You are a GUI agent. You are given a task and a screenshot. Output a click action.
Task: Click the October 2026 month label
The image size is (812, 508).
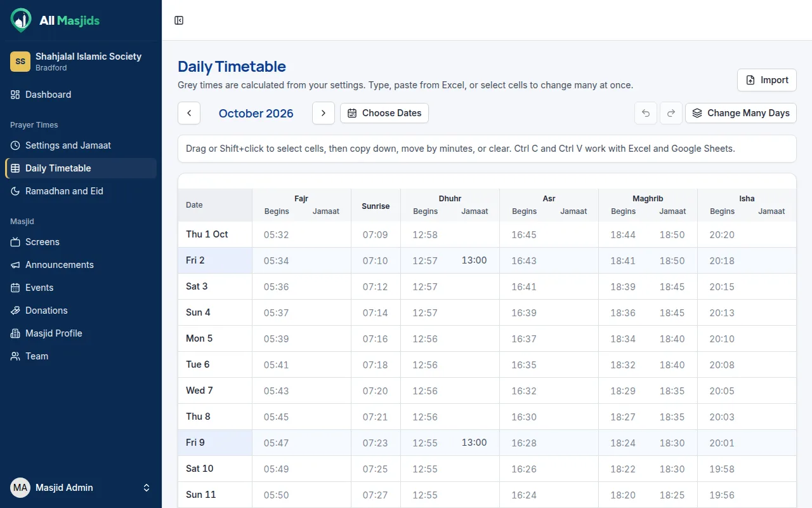tap(256, 114)
